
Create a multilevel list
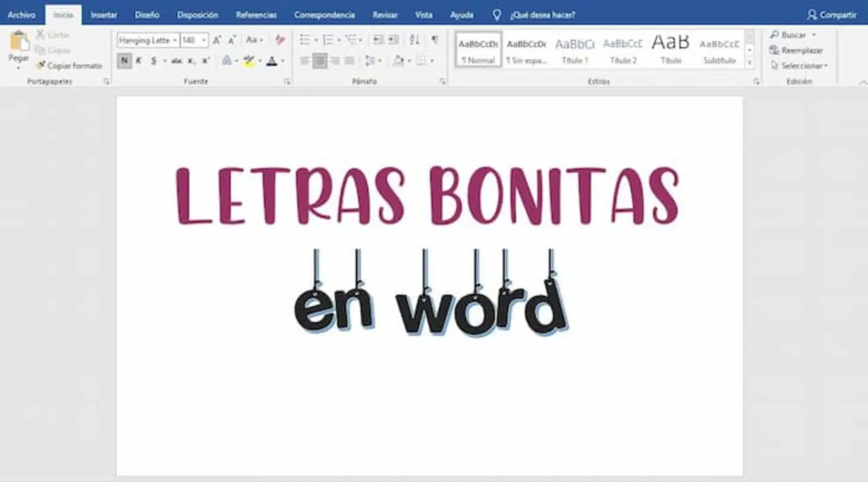(x=351, y=40)
